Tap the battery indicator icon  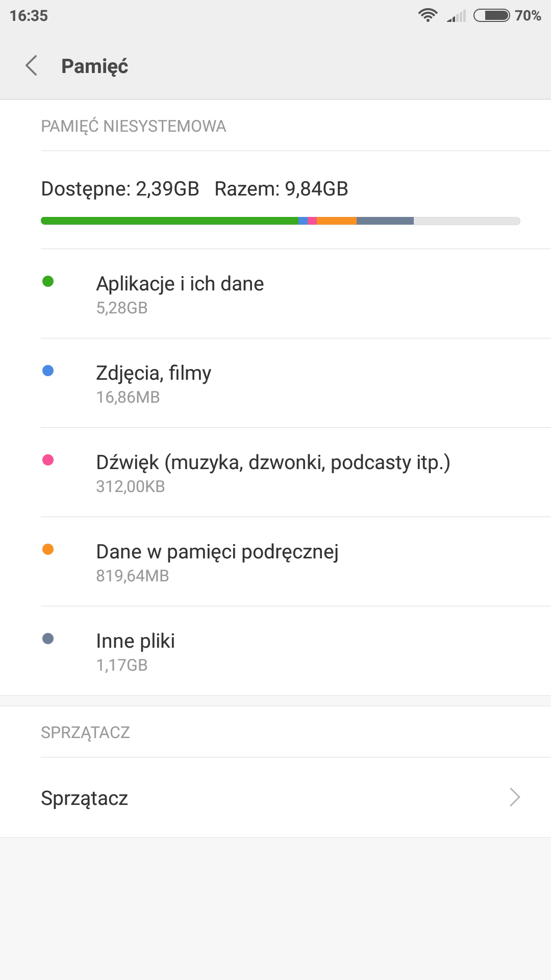coord(491,15)
